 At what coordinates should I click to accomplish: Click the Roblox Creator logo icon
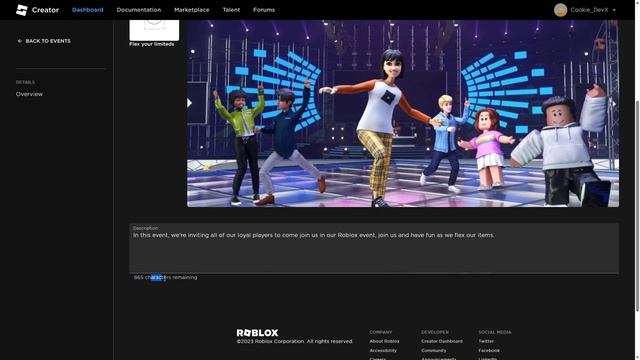tap(22, 10)
